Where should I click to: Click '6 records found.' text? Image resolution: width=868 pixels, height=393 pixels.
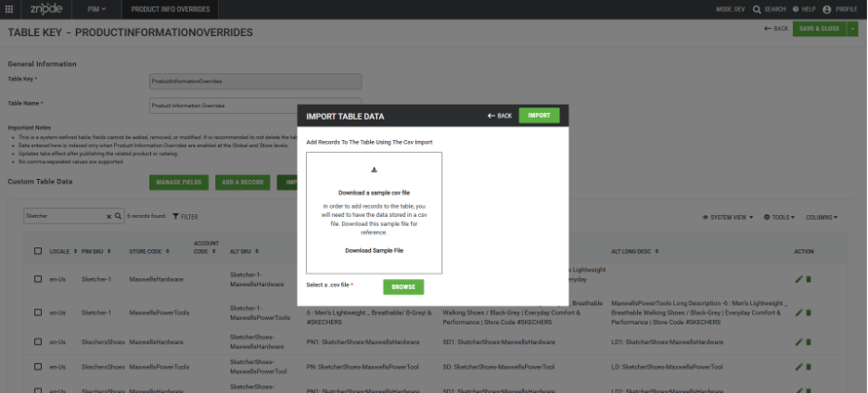point(147,216)
